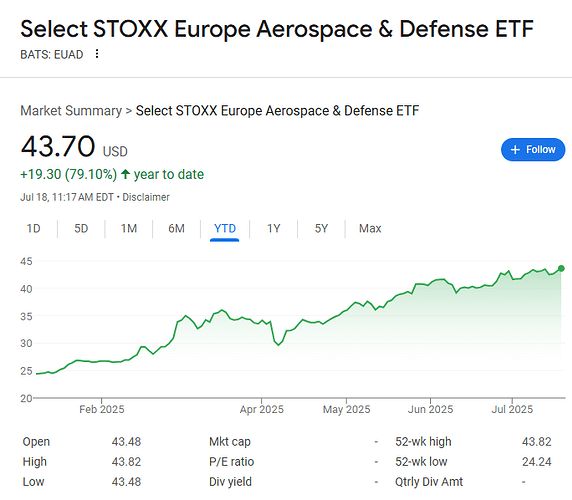Switch to the 5D range tab
The height and width of the screenshot is (500, 572).
pos(81,229)
